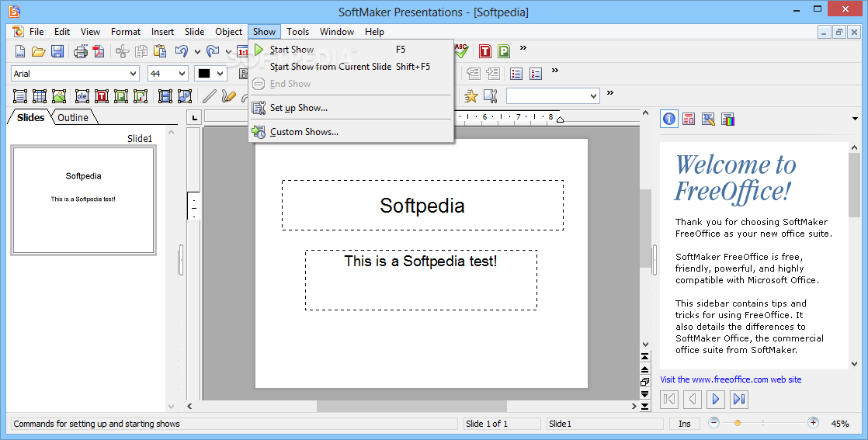The width and height of the screenshot is (868, 440).
Task: Expand the redo history dropdown arrow
Action: pyautogui.click(x=228, y=52)
